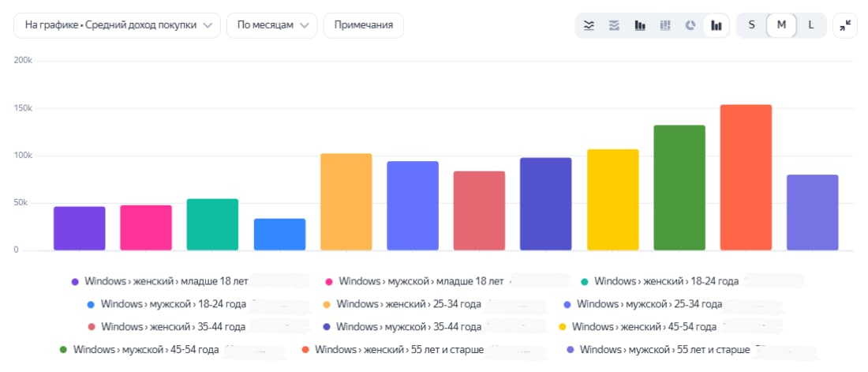Viewport: 868px width, 372px height.
Task: Click the teal bar in the chart
Action: coord(212,224)
